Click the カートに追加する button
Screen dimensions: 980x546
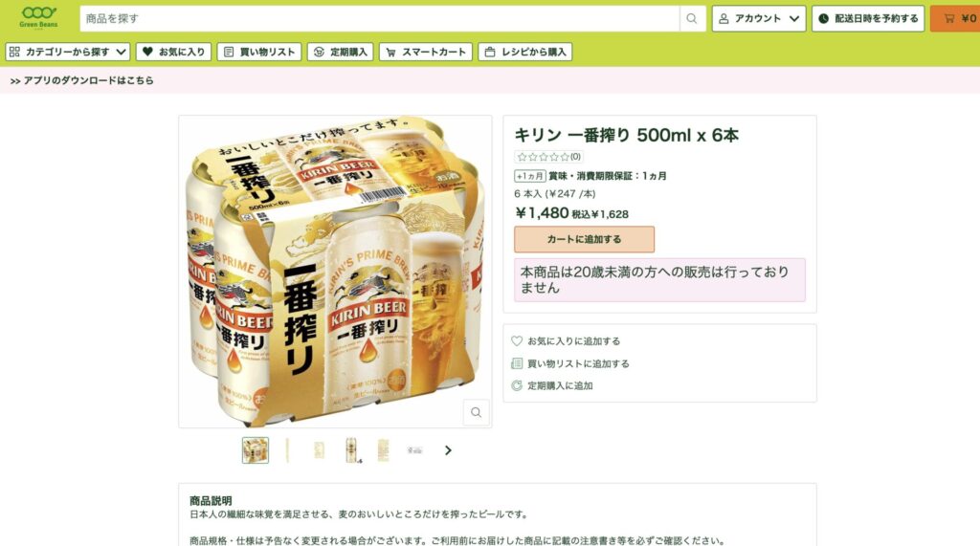coord(585,239)
